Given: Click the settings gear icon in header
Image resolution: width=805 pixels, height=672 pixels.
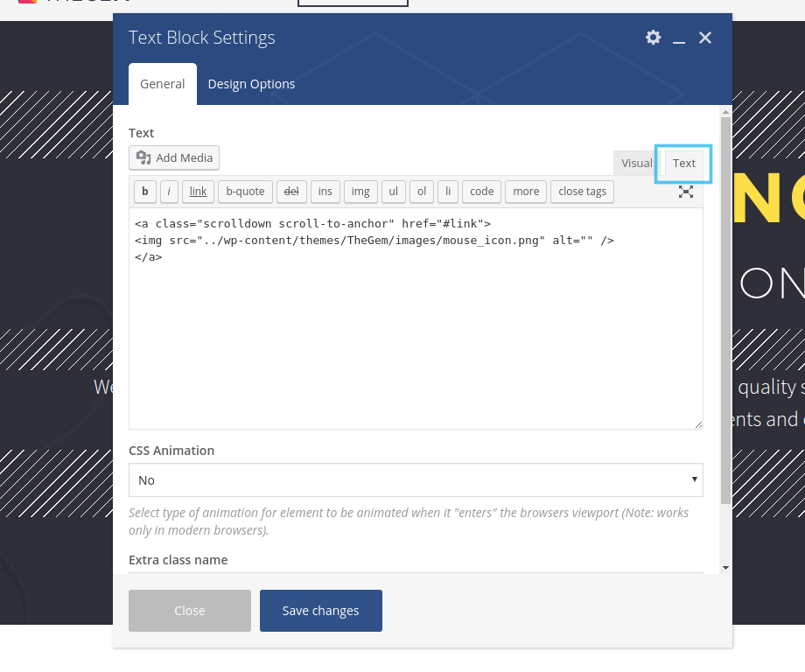Looking at the screenshot, I should click(x=653, y=37).
